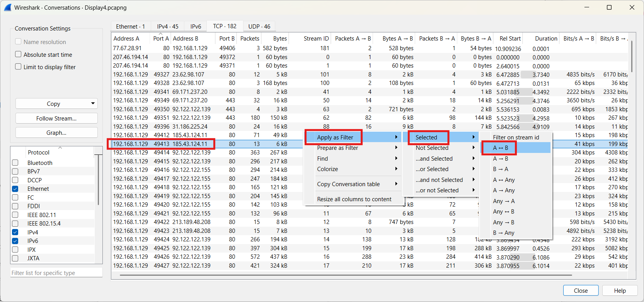Click the conversation table horizontal scrollbar
The image size is (644, 302).
click(x=346, y=275)
